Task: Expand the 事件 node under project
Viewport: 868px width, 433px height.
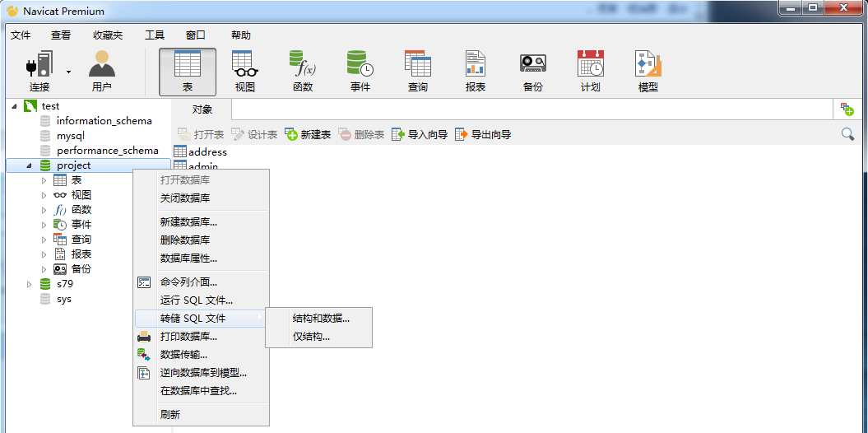Action: point(44,225)
